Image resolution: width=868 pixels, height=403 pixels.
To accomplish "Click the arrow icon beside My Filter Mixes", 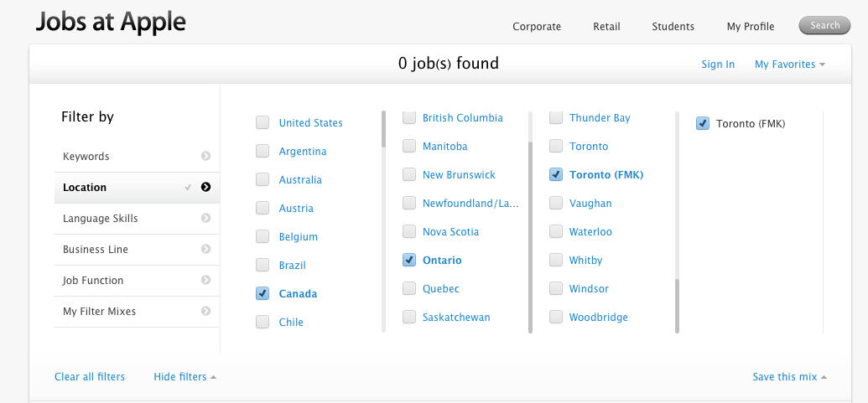I will [205, 312].
